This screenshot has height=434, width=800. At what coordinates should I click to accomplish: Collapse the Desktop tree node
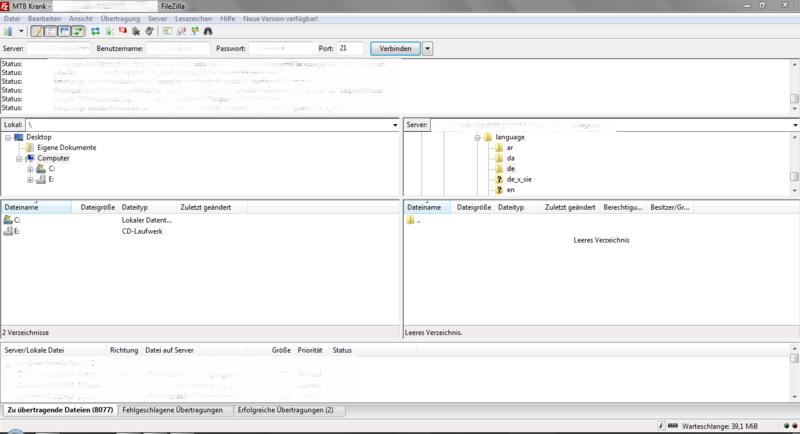tap(8, 138)
